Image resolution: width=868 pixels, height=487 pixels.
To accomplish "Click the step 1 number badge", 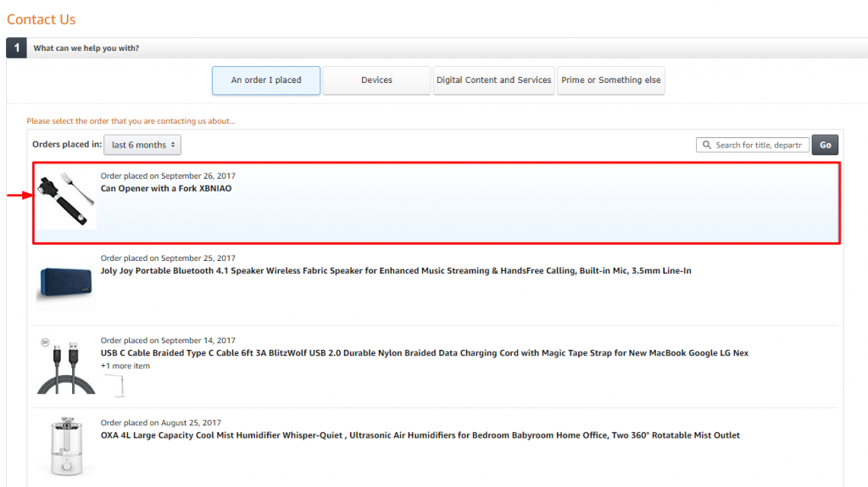I will (16, 48).
